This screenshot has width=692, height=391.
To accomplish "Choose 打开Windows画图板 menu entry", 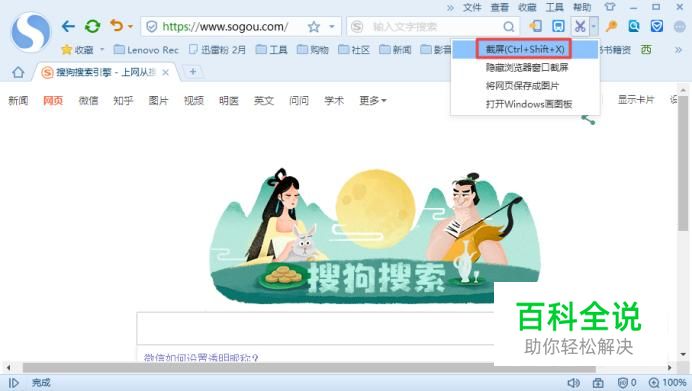I will (525, 104).
